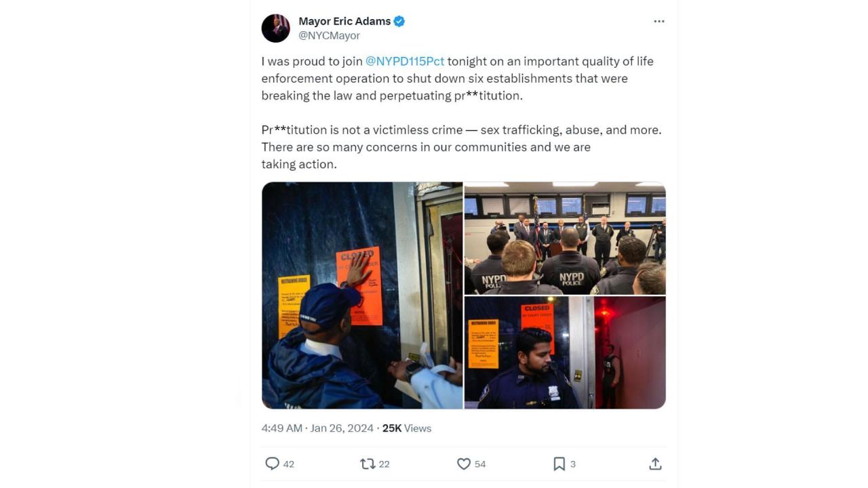The width and height of the screenshot is (868, 488).
Task: Click the reply speech bubble icon
Action: coord(272,464)
